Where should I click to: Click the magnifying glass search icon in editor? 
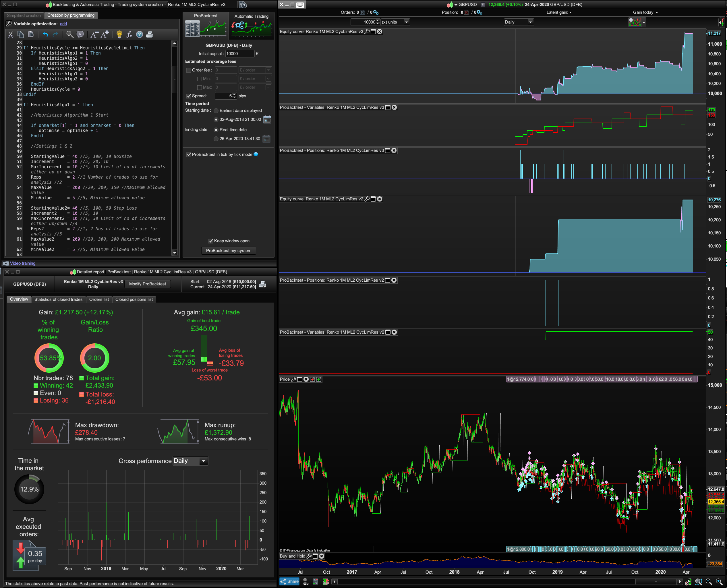pyautogui.click(x=69, y=34)
